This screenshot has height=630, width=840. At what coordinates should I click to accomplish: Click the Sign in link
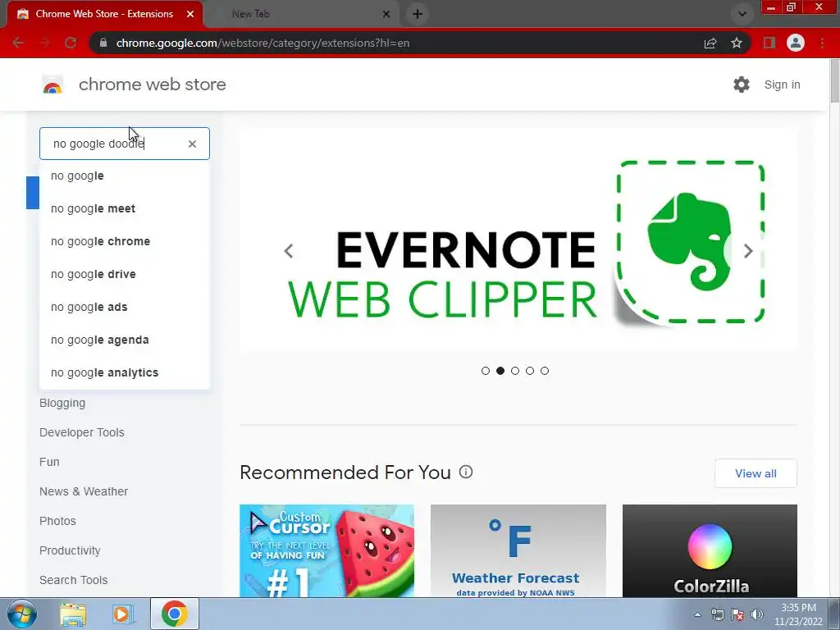click(782, 84)
